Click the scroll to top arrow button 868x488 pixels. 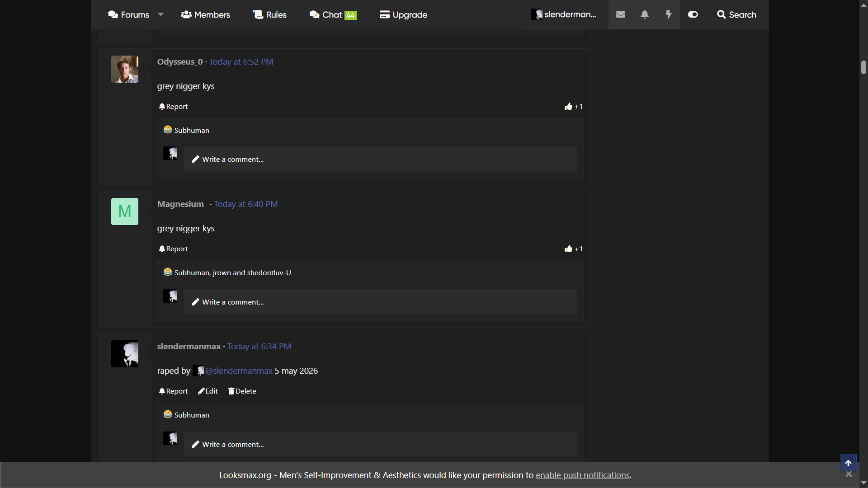pos(848,463)
